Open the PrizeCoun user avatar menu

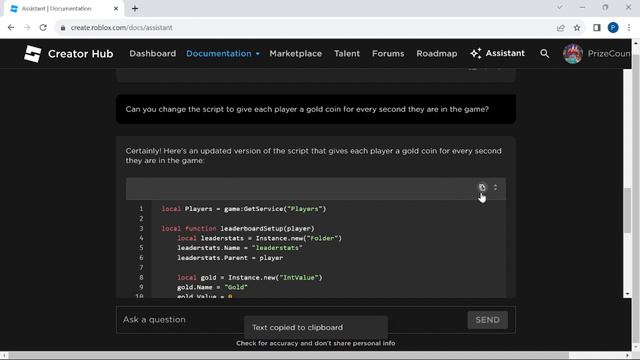click(573, 53)
